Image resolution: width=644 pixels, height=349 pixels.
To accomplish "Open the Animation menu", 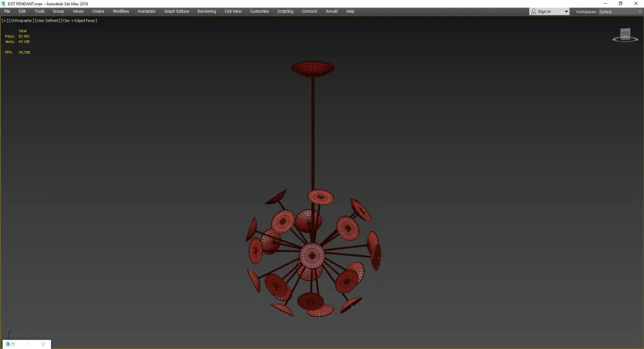I will pyautogui.click(x=147, y=11).
